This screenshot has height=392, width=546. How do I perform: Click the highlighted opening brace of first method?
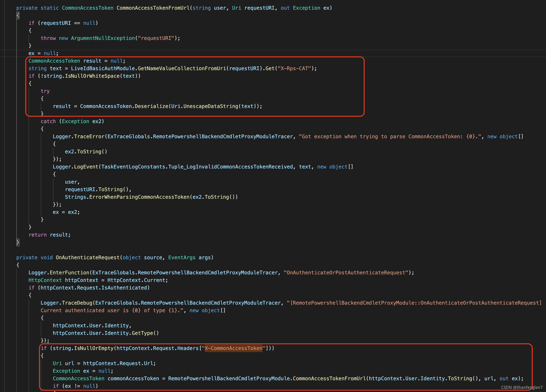coord(18,16)
